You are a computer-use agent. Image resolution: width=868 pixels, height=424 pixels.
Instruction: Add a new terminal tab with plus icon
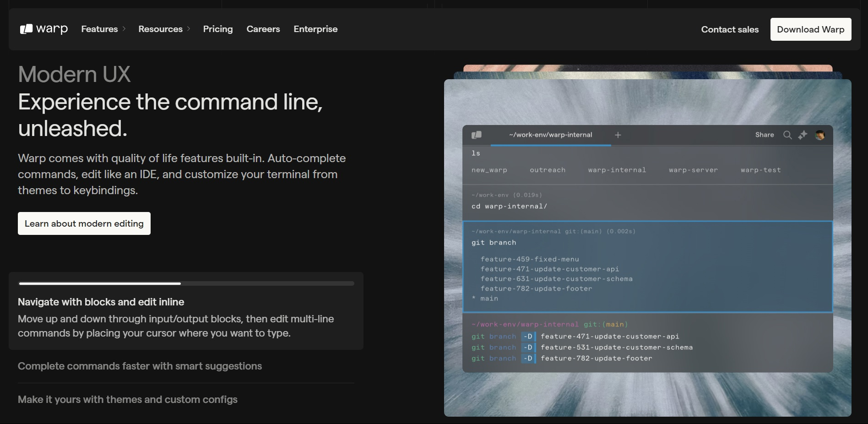(618, 135)
